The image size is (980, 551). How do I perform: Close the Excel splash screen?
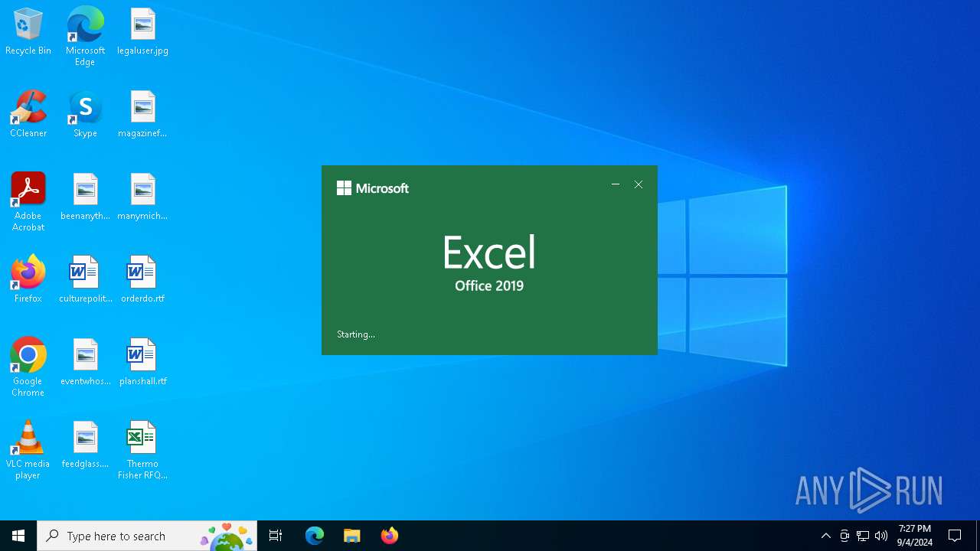639,184
